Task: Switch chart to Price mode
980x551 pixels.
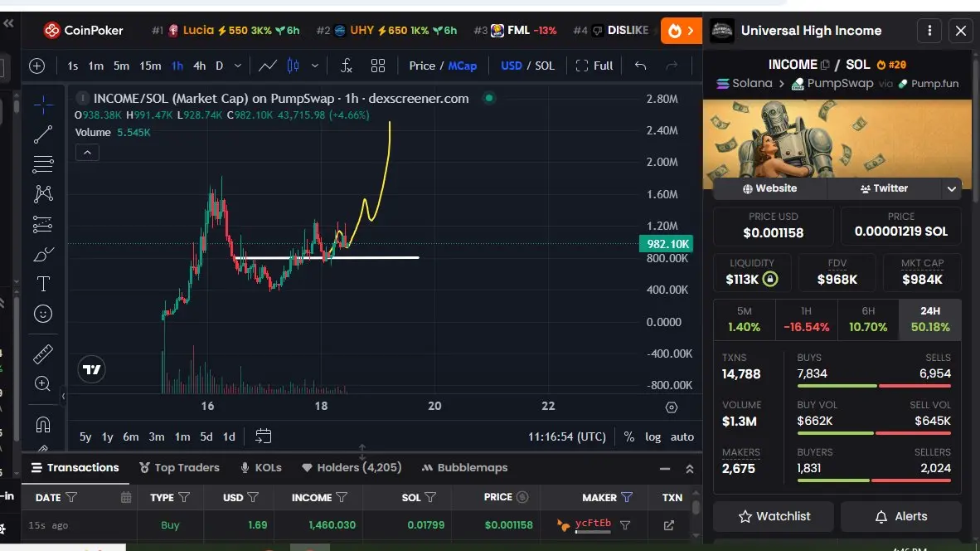Action: (422, 66)
